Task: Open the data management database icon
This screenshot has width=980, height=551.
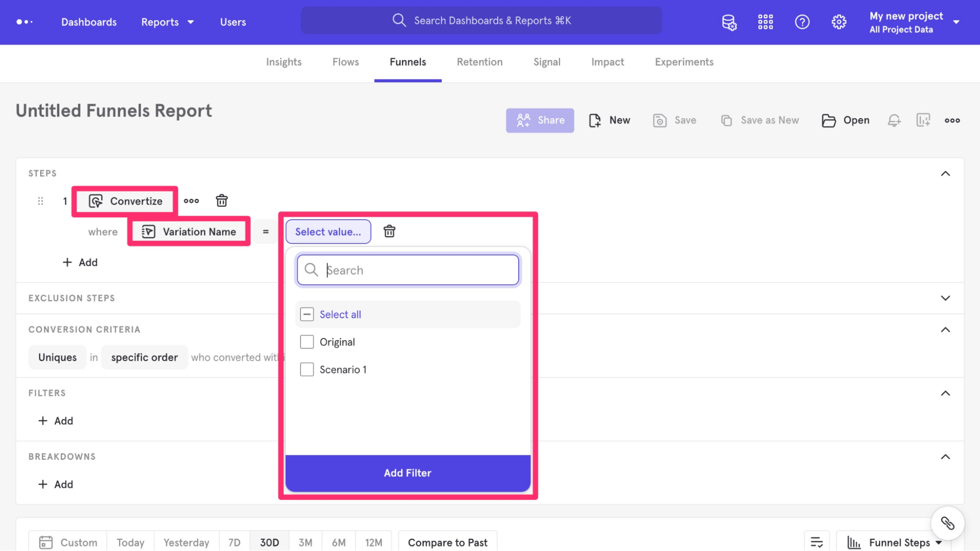Action: pos(729,22)
